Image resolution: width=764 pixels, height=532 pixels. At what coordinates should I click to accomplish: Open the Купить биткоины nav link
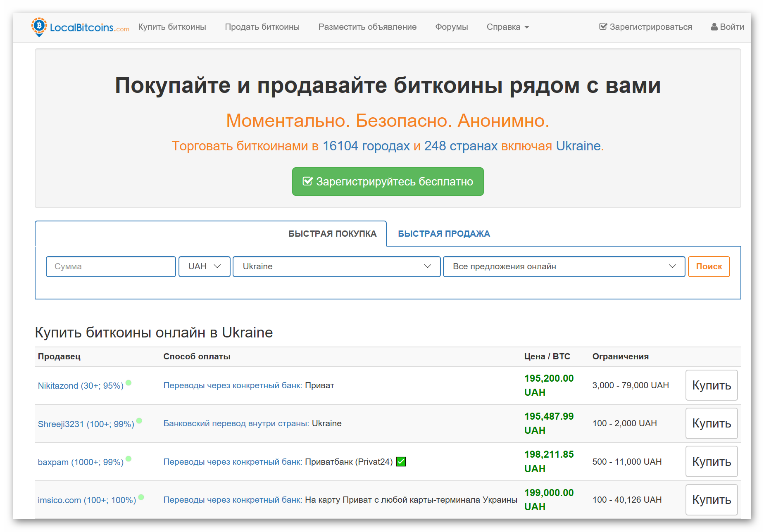tap(172, 27)
